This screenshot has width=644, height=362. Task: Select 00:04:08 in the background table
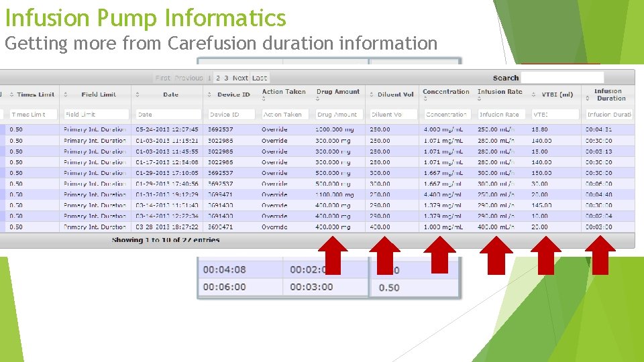point(224,270)
